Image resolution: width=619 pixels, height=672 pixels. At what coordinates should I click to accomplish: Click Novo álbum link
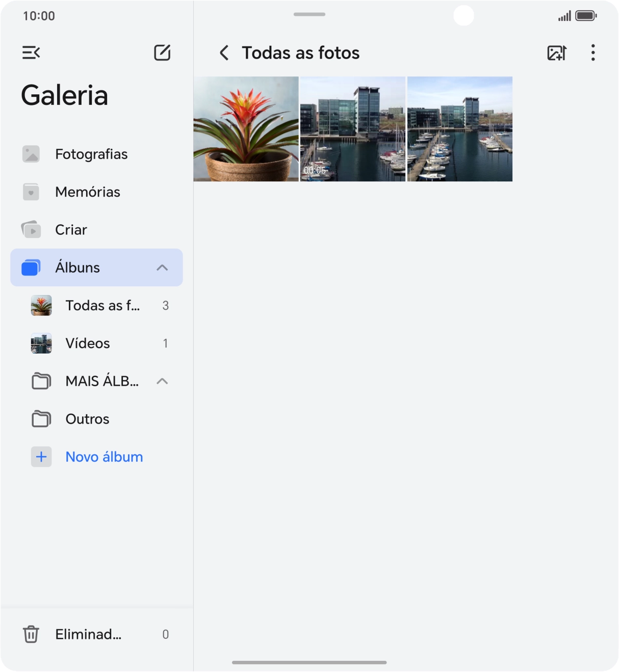click(104, 457)
